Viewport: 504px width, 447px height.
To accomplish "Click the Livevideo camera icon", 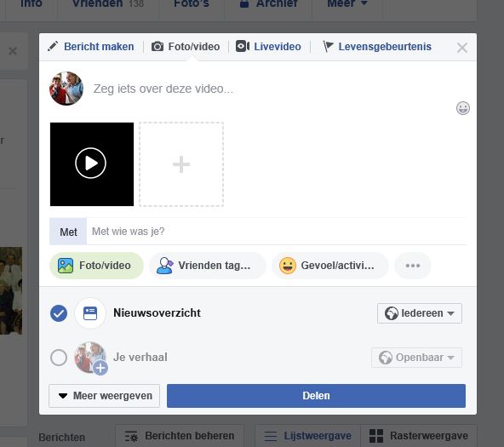I will pos(243,46).
